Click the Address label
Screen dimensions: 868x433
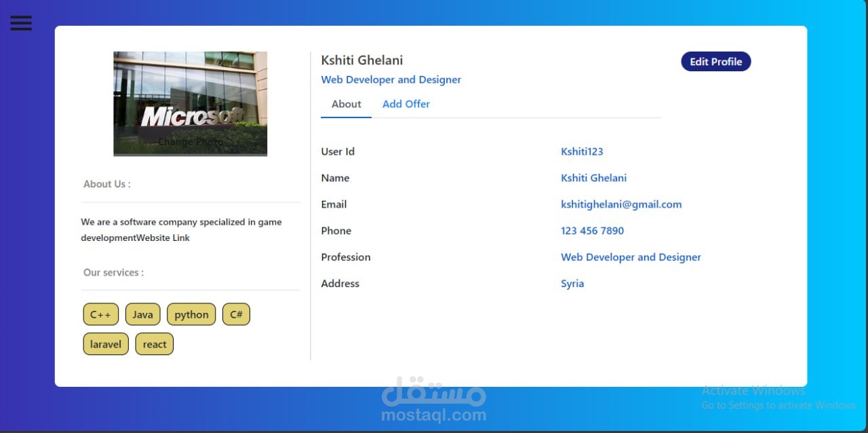[340, 284]
